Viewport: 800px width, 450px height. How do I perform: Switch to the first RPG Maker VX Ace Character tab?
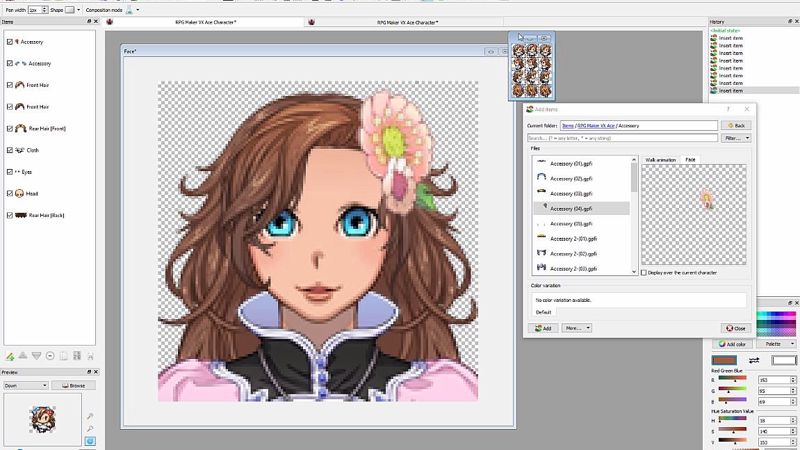(206, 22)
